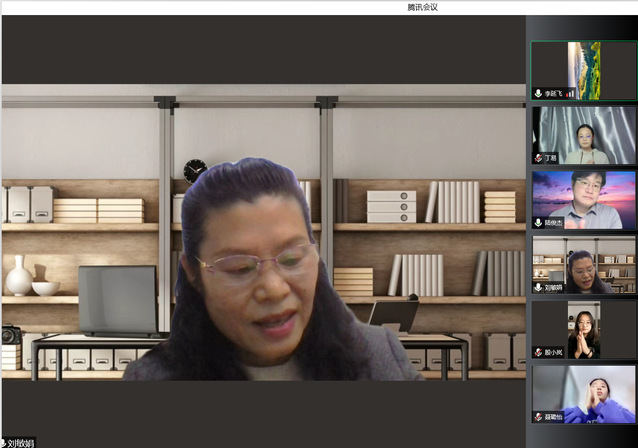638x448 pixels.
Task: Click mic icon in the small bookshelf-background tile
Action: [x=538, y=287]
